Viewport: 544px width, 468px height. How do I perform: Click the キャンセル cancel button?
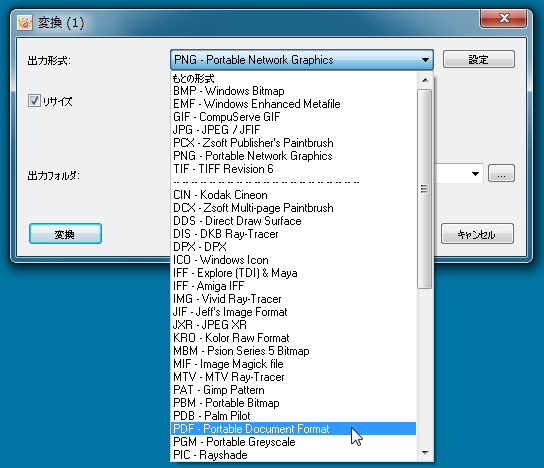pos(477,234)
